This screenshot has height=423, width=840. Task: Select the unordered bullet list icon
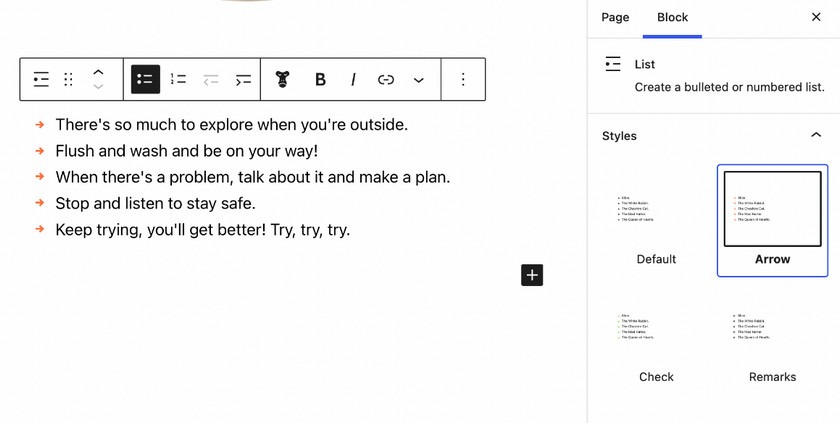(145, 79)
